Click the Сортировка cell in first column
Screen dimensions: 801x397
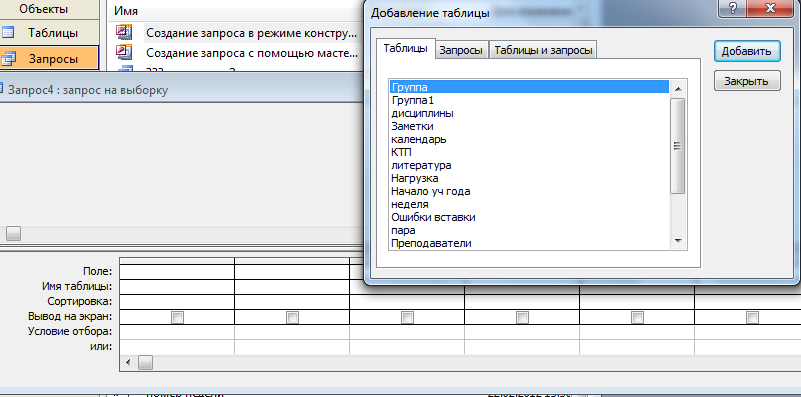177,302
